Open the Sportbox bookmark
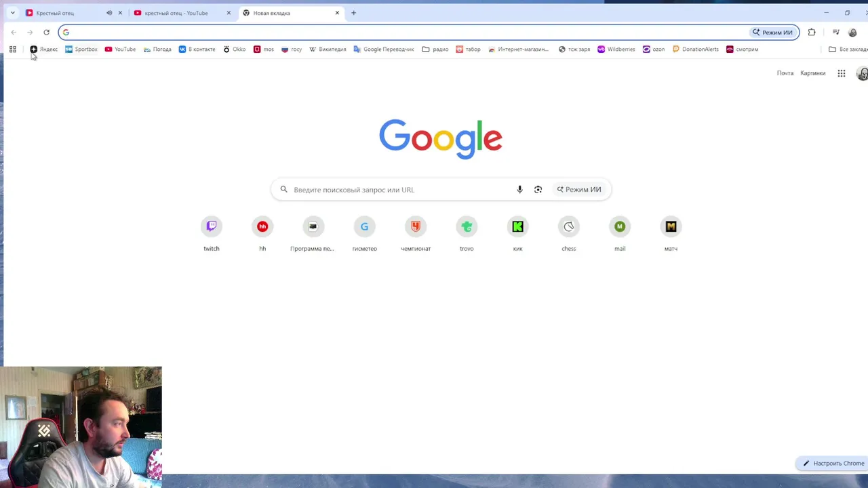Viewport: 868px width, 488px height. pyautogui.click(x=81, y=49)
